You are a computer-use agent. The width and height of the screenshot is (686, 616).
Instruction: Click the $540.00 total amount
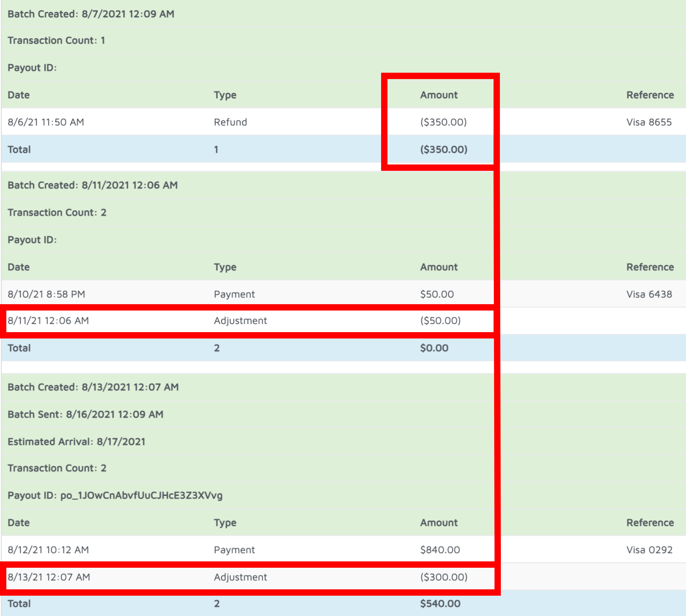point(440,604)
